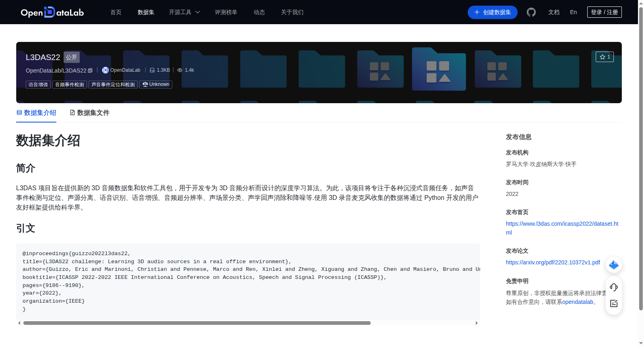
Task: Click the 发布信息 heading
Action: [x=519, y=137]
